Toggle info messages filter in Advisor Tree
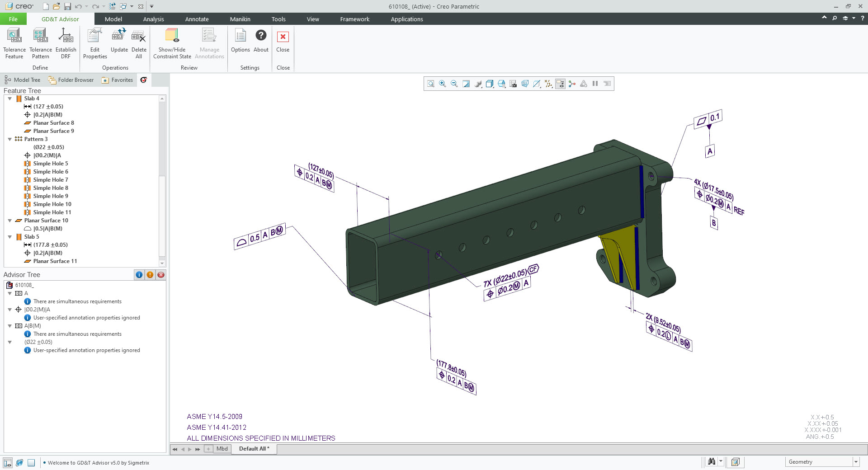 click(x=139, y=275)
